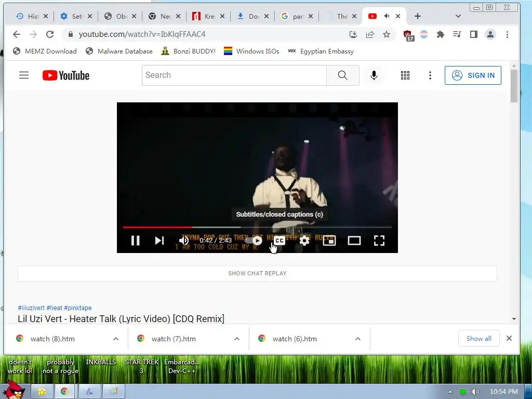
Task: Open Chrome from the taskbar
Action: 64,392
